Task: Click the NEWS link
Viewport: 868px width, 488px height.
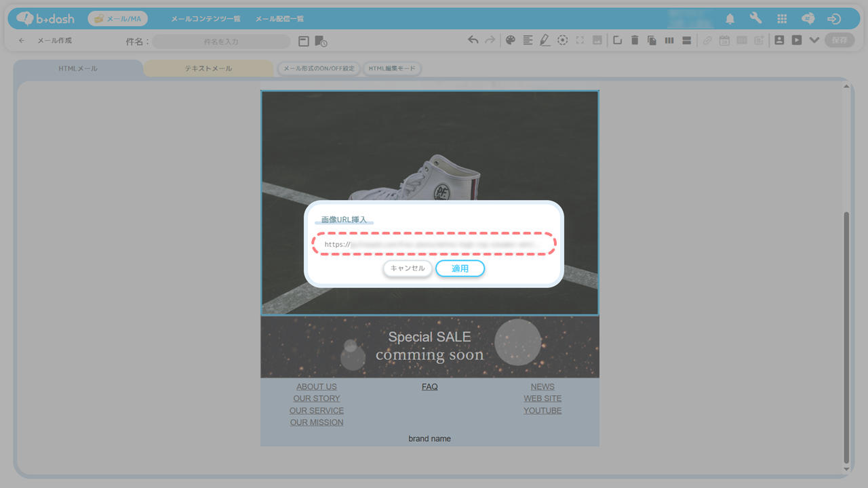Action: (542, 387)
